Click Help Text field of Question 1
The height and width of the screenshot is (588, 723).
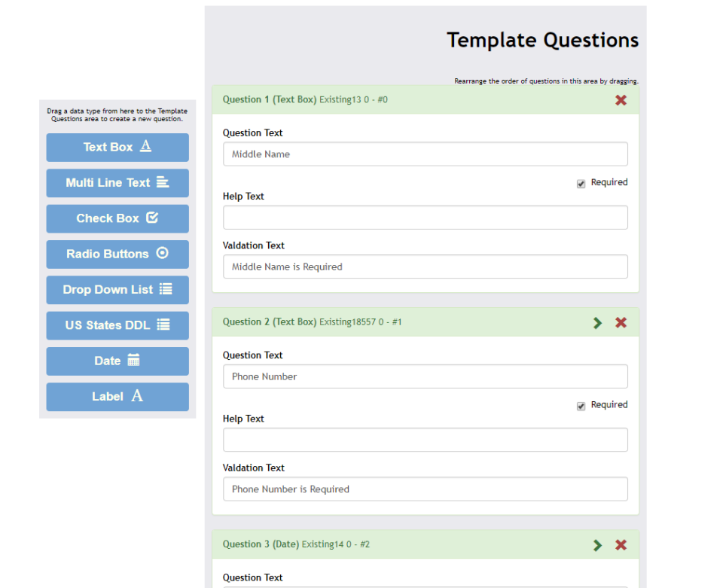click(x=425, y=218)
